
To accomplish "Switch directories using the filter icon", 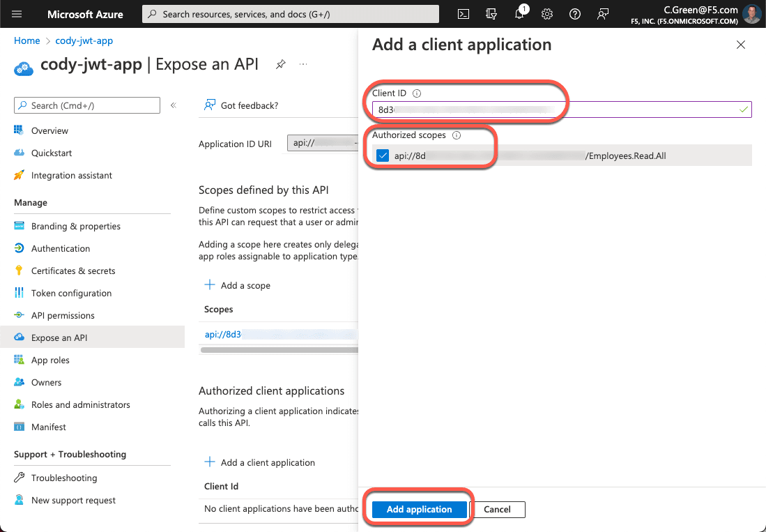I will click(x=491, y=13).
